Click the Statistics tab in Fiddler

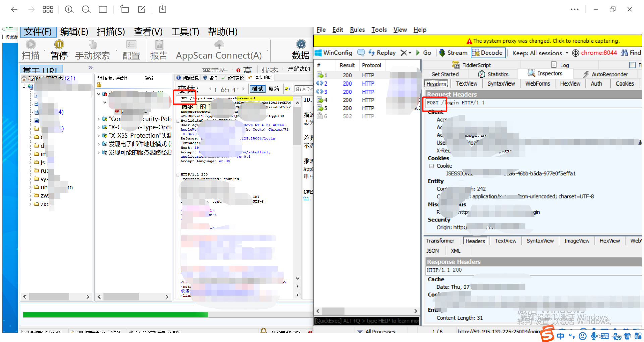pyautogui.click(x=493, y=74)
